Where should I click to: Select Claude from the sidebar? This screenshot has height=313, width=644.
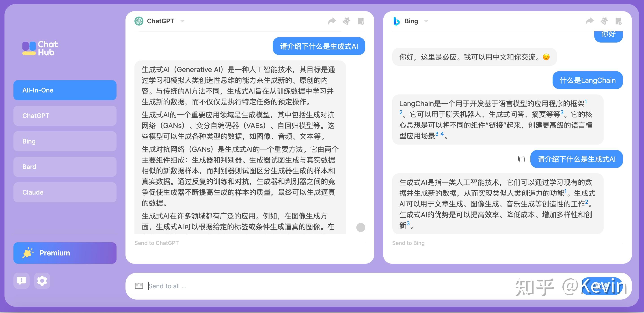tap(65, 192)
